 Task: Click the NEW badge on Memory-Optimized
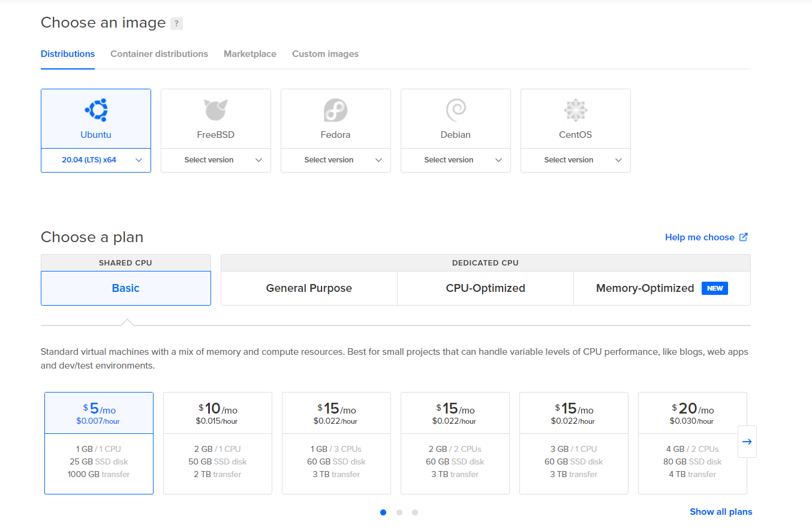[715, 288]
